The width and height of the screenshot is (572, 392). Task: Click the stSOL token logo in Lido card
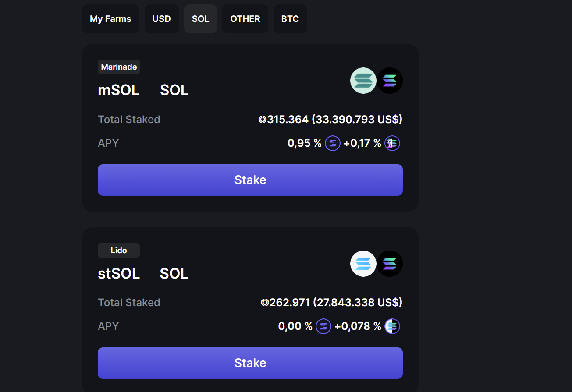[363, 264]
